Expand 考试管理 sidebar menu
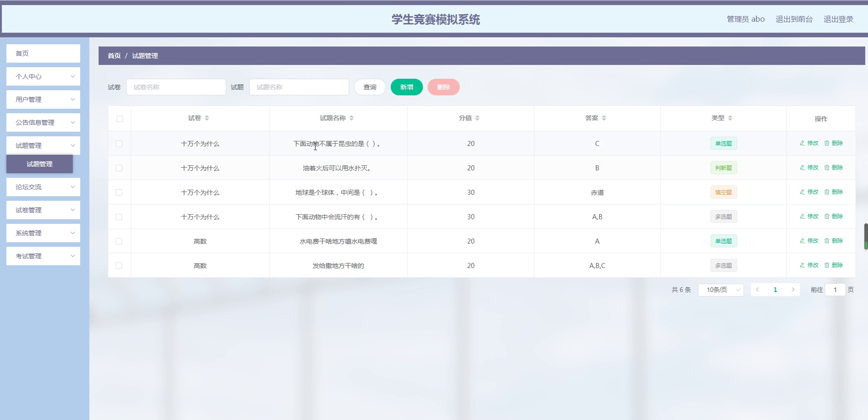The height and width of the screenshot is (420, 868). coord(43,256)
